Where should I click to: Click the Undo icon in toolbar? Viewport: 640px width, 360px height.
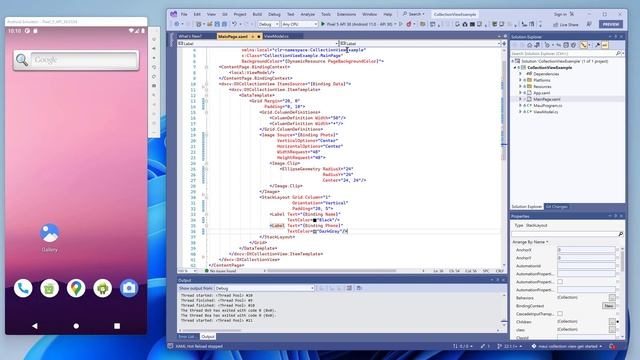[x=235, y=24]
